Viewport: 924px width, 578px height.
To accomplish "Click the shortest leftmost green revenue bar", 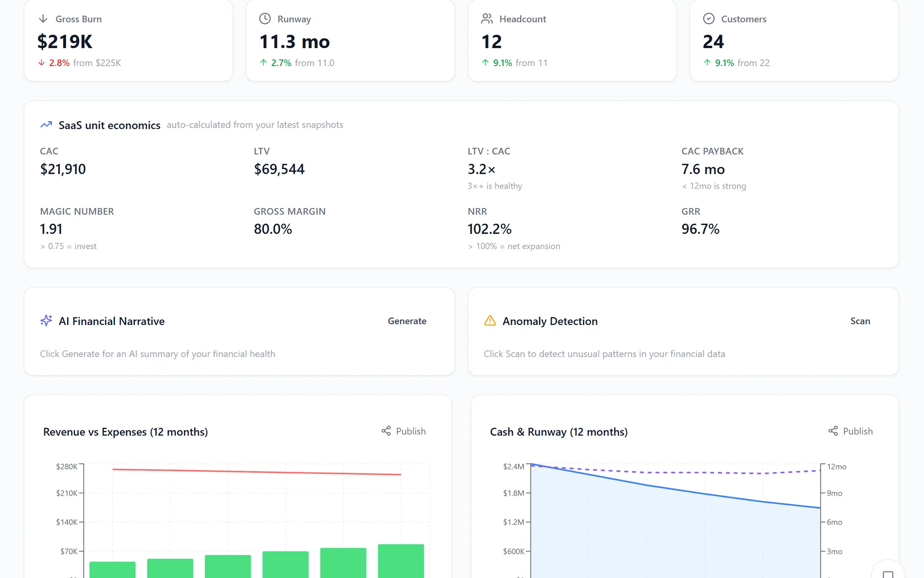I will 113,570.
